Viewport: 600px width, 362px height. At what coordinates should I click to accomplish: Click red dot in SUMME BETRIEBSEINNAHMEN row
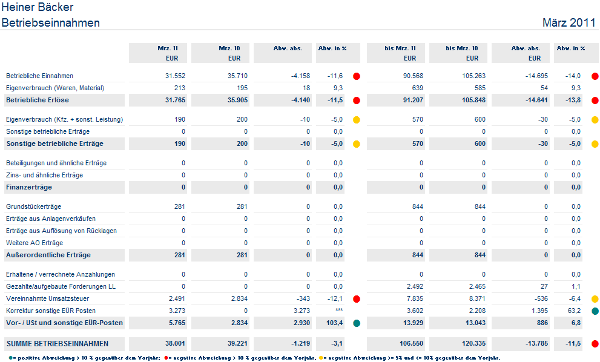click(x=595, y=344)
